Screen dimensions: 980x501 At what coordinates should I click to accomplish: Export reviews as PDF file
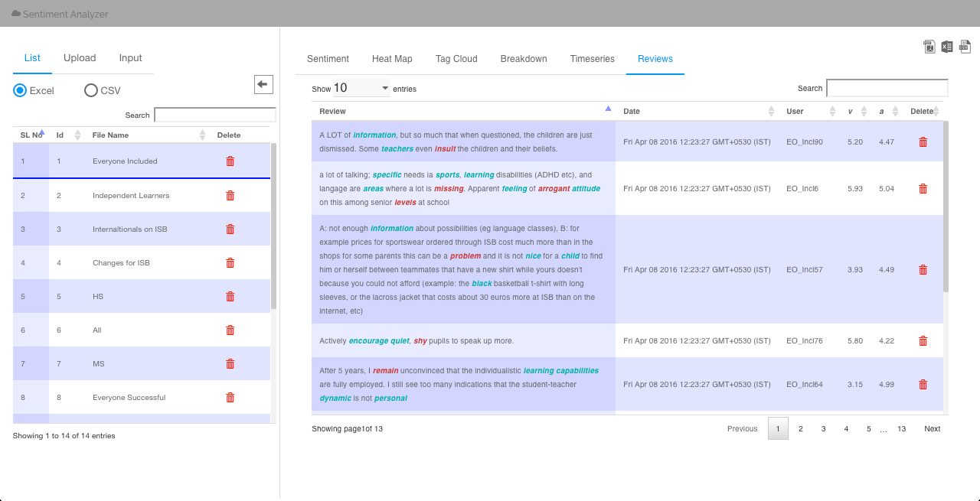929,47
